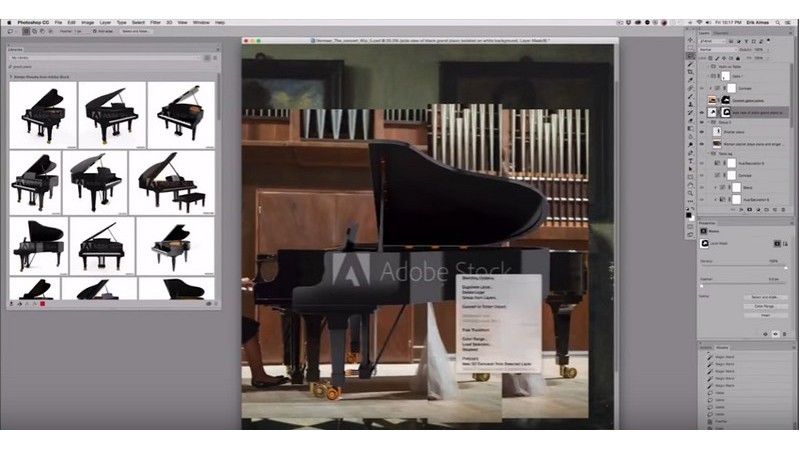Toggle visibility of the selected side view piano layer
The image size is (800, 450).
coord(702,112)
